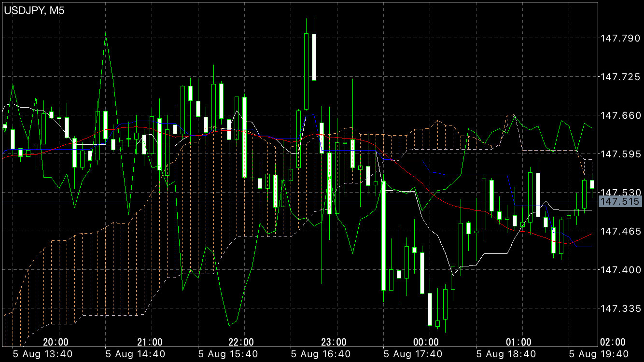Click the 20:00 hour marker
644x362 pixels.
click(56, 342)
